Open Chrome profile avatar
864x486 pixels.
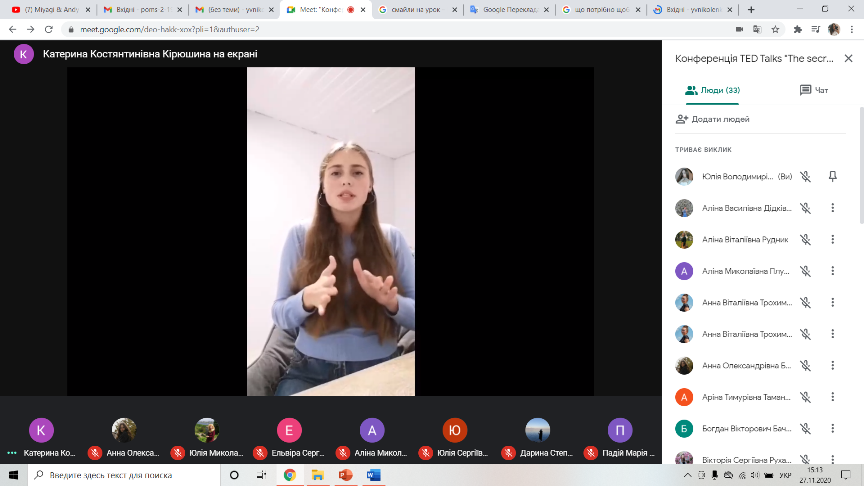click(x=834, y=29)
